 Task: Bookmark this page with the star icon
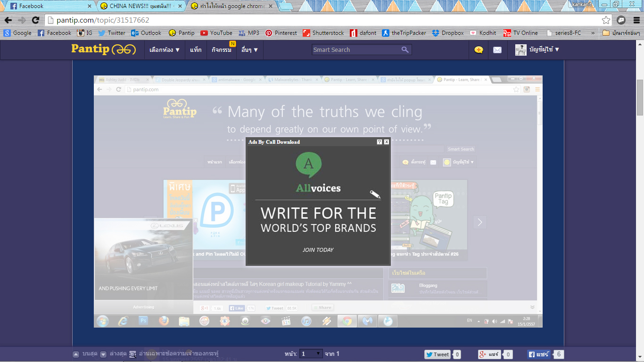coord(606,20)
